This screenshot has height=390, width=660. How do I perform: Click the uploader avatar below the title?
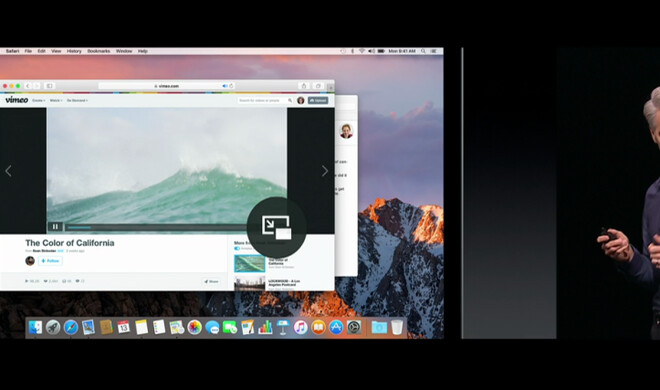pos(30,261)
